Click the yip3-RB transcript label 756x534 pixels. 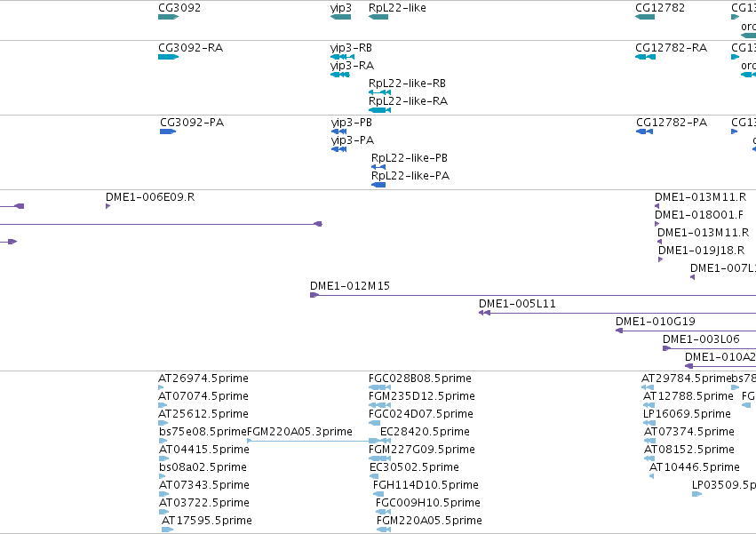point(351,48)
